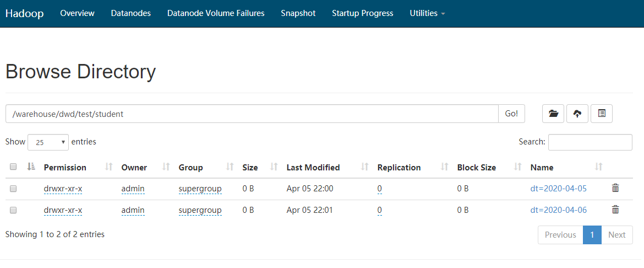This screenshot has width=644, height=268.
Task: Delete the dt=2020-04-05 directory via its trash icon
Action: [615, 188]
